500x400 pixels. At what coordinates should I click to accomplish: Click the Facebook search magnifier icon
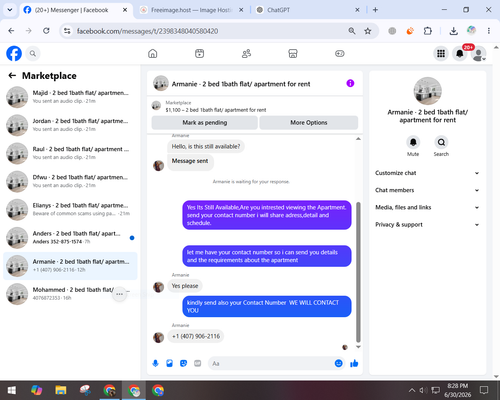[x=33, y=53]
